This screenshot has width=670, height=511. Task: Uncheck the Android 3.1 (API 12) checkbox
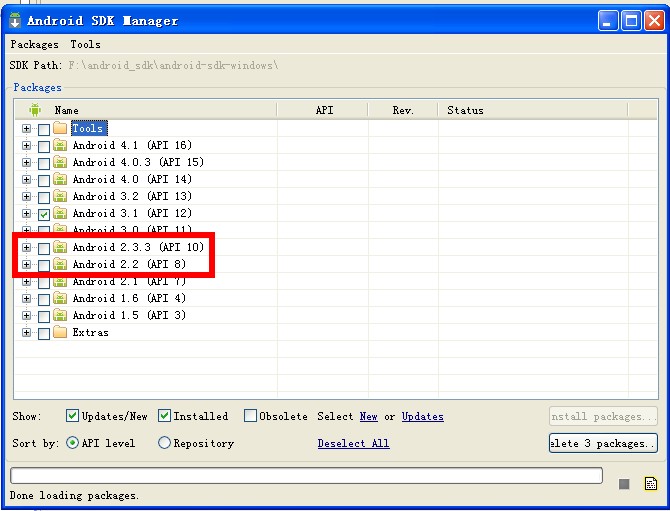pyautogui.click(x=44, y=214)
